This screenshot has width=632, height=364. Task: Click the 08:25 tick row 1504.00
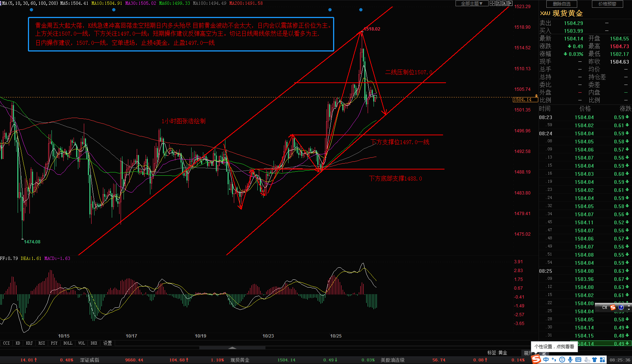click(x=585, y=271)
